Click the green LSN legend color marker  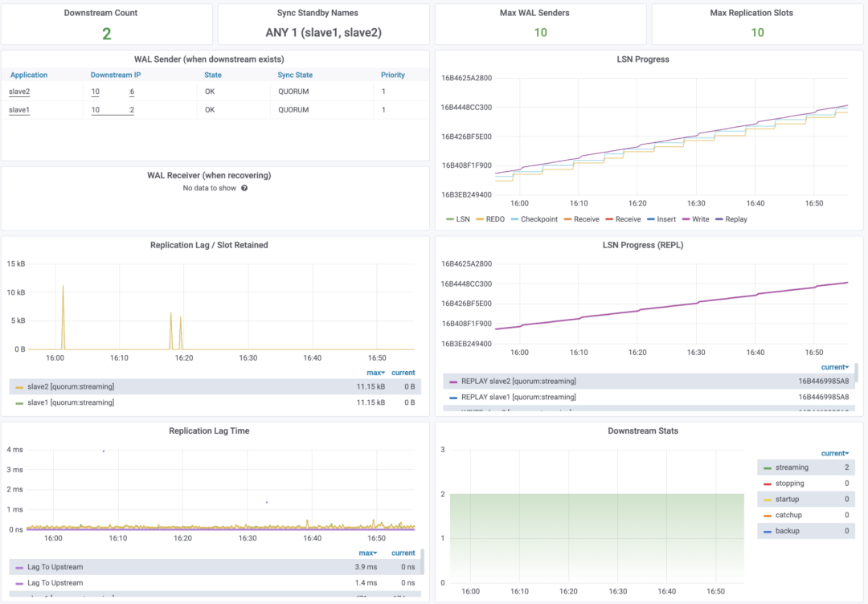tap(449, 219)
